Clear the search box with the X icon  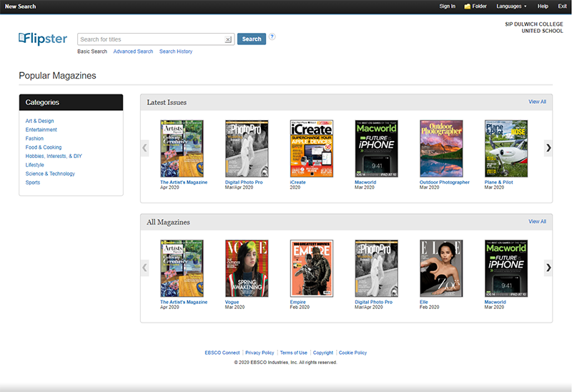[228, 39]
